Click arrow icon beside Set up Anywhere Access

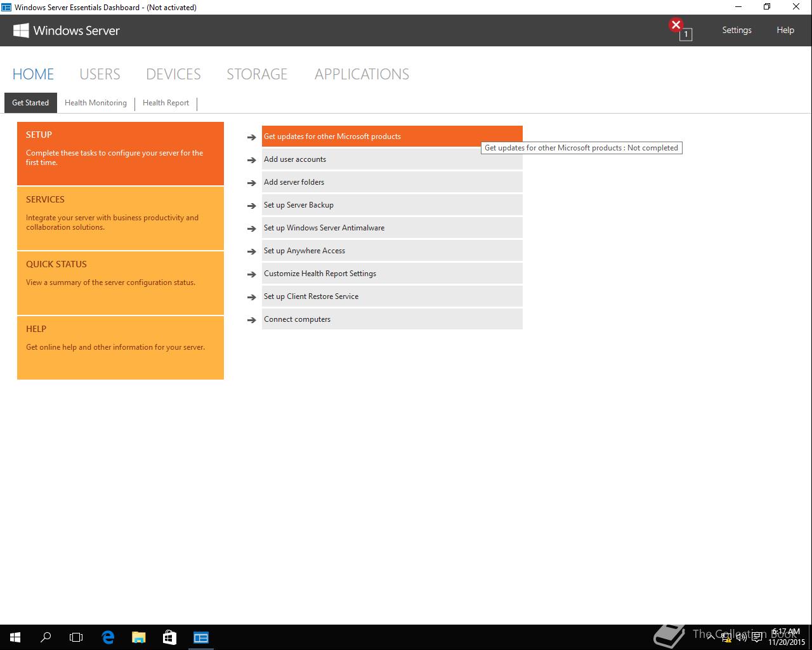pos(252,251)
